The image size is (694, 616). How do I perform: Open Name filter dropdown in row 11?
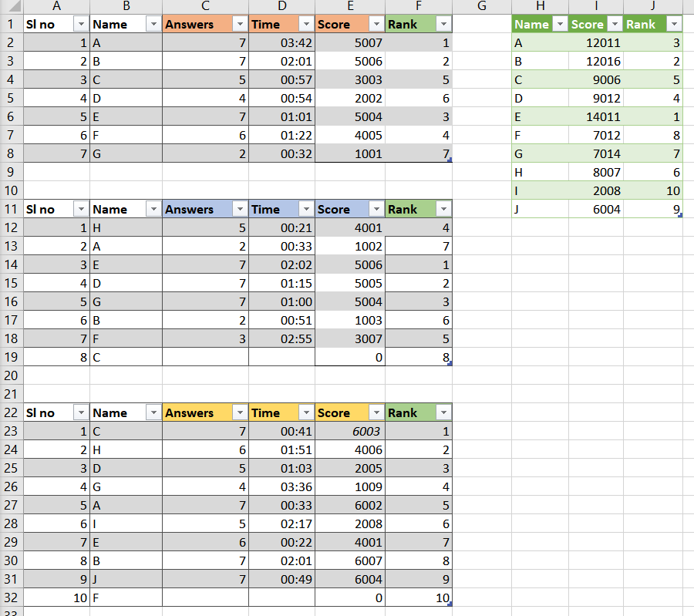click(153, 209)
